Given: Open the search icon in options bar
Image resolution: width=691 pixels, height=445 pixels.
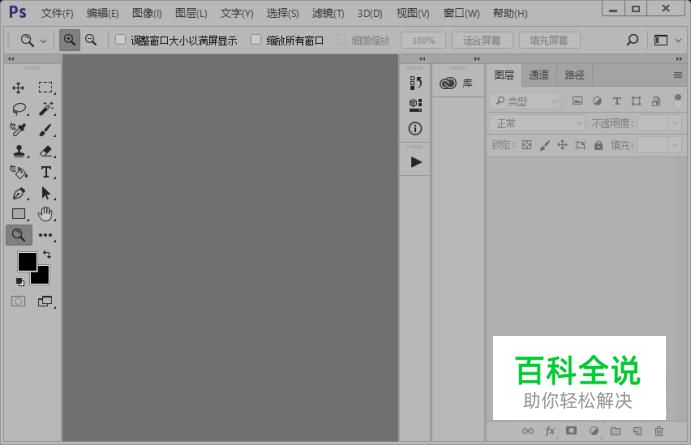Looking at the screenshot, I should (632, 40).
